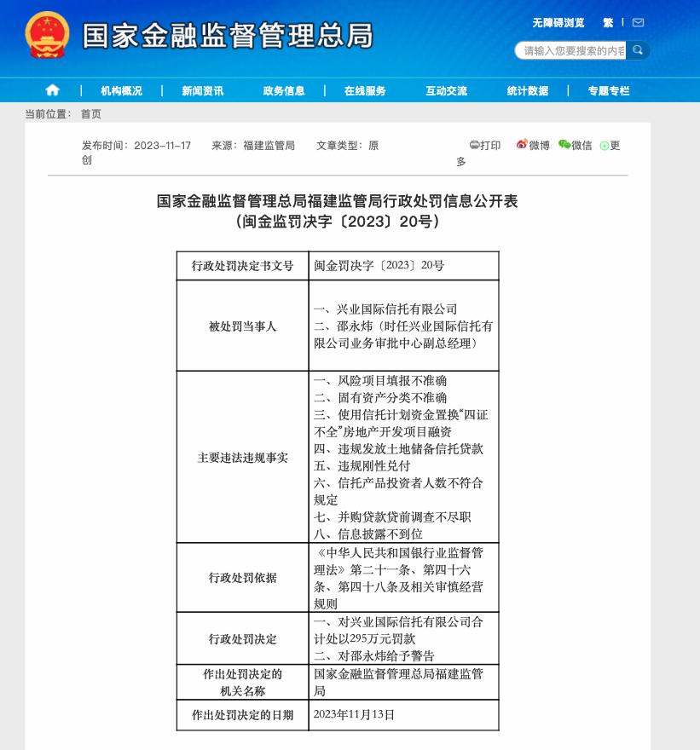Share via the WeChat icon
This screenshot has height=750, width=700.
click(x=564, y=144)
